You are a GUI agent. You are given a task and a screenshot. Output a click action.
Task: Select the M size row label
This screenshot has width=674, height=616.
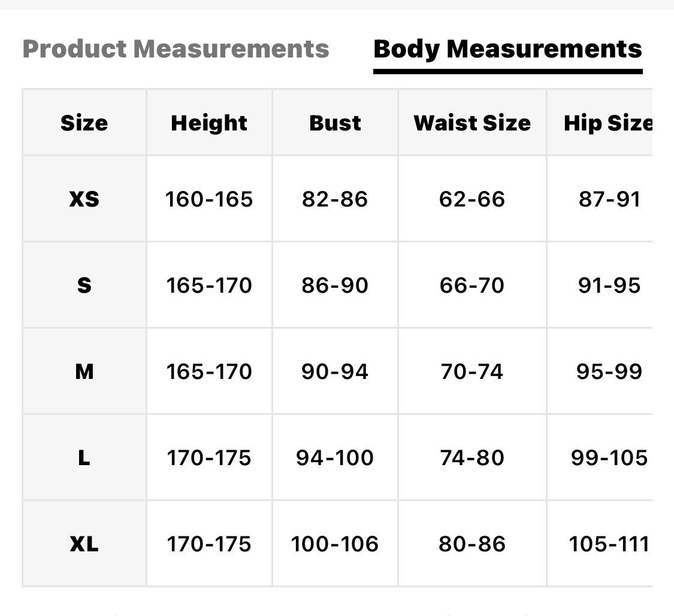pyautogui.click(x=84, y=371)
